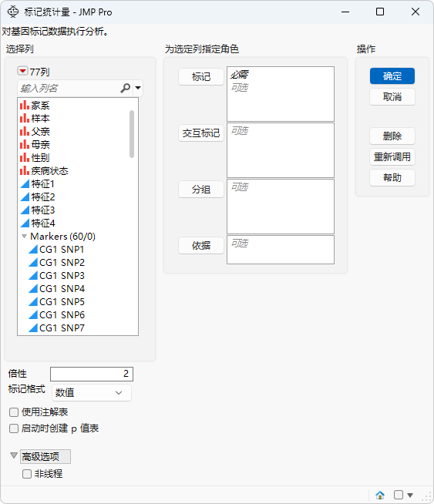Click the 帮助 button
The image size is (434, 504).
tap(392, 178)
